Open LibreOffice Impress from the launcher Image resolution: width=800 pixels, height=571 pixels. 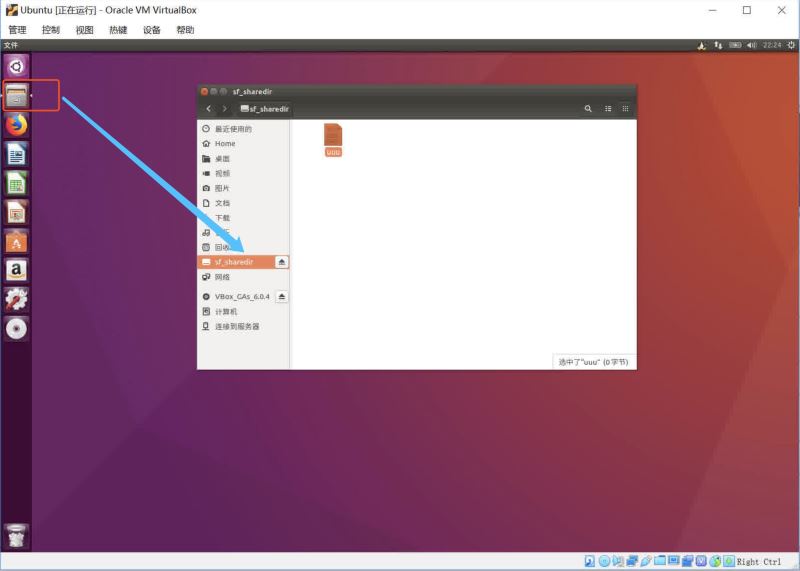point(16,212)
